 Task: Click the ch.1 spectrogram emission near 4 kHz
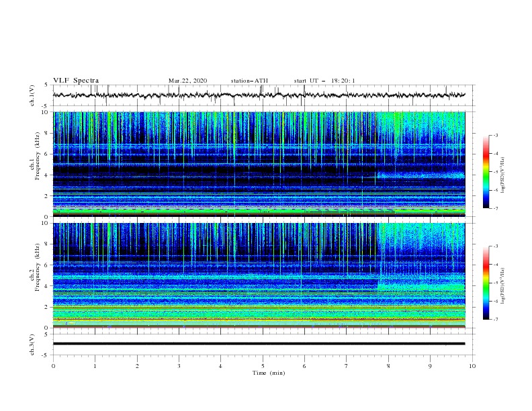click(420, 175)
